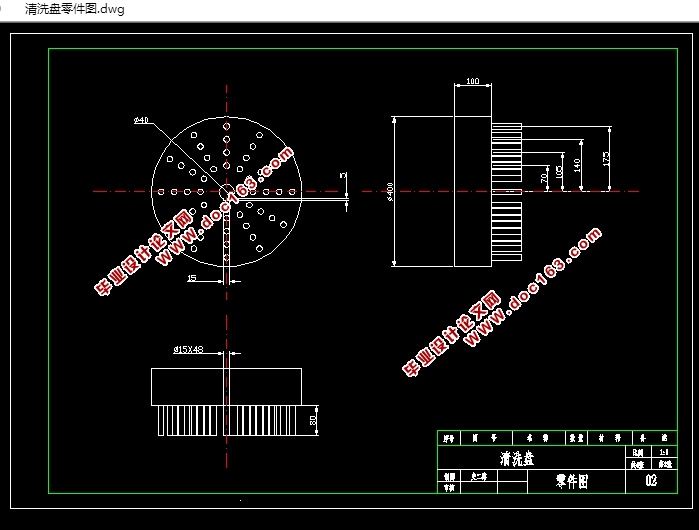
Task: Click the 140 dimension label
Action: click(577, 166)
